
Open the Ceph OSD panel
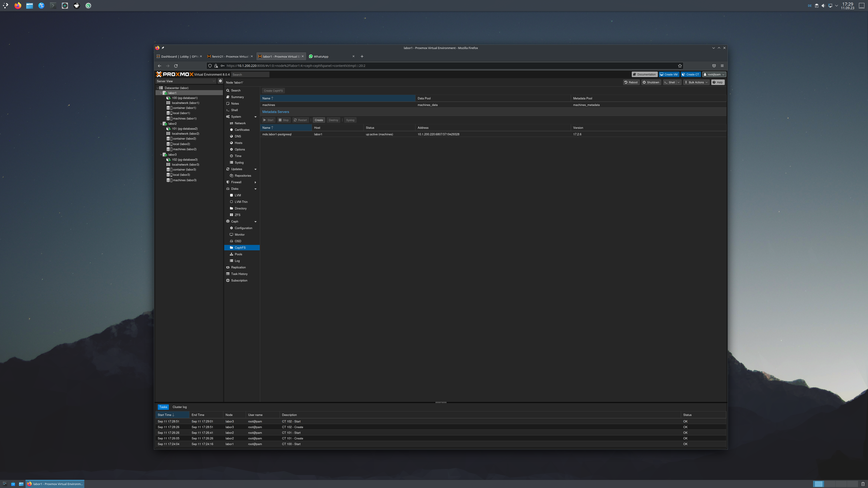238,241
